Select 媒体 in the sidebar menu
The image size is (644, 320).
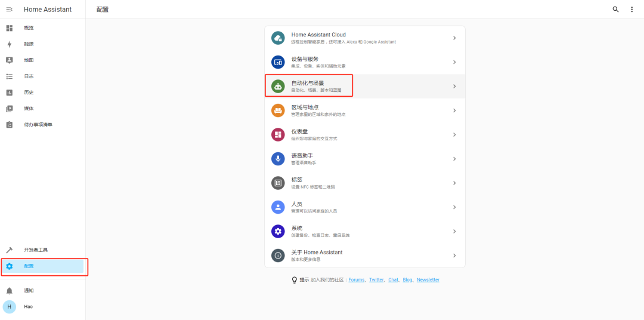(x=29, y=109)
